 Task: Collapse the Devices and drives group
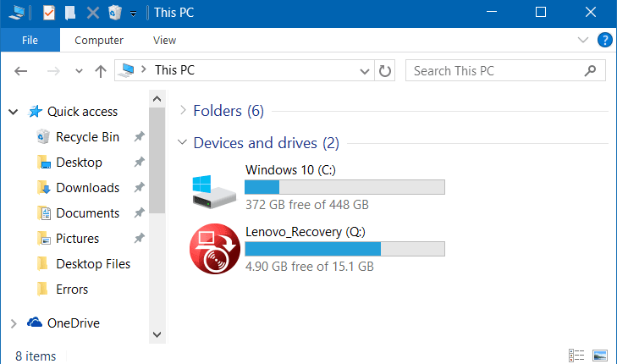(184, 143)
